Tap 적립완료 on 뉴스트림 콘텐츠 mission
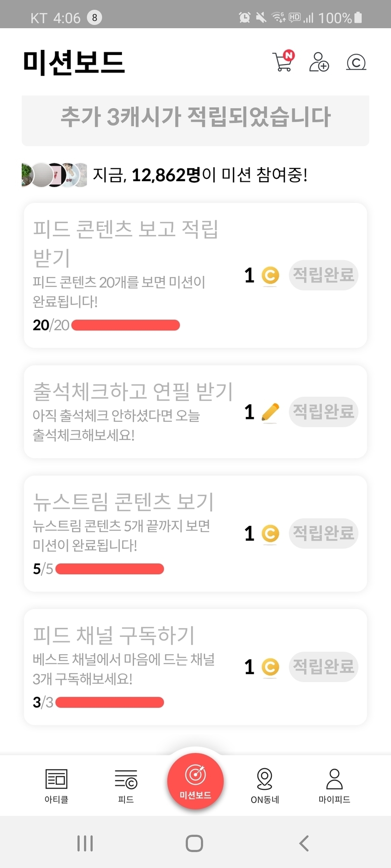Viewport: 391px width, 868px height. coord(323,533)
